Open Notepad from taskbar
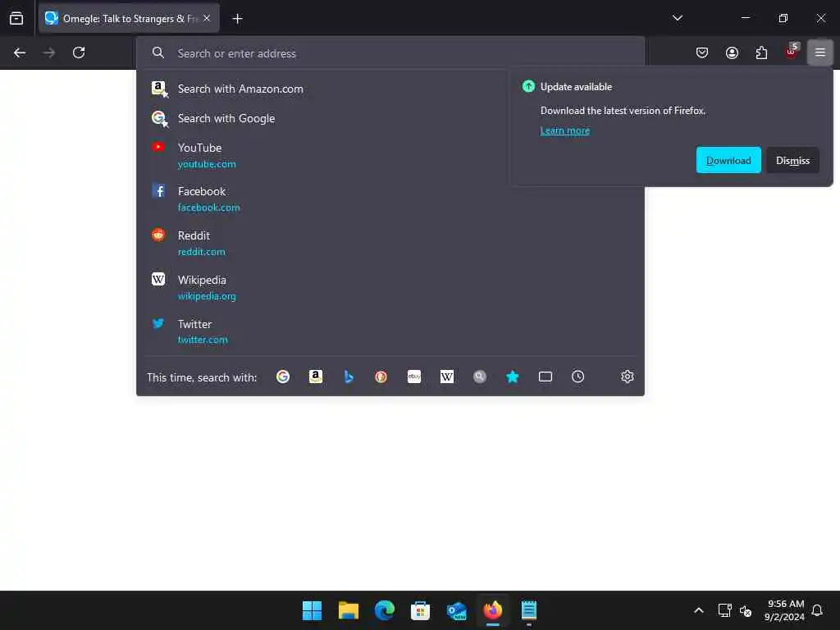Viewport: 840px width, 630px height. [529, 610]
